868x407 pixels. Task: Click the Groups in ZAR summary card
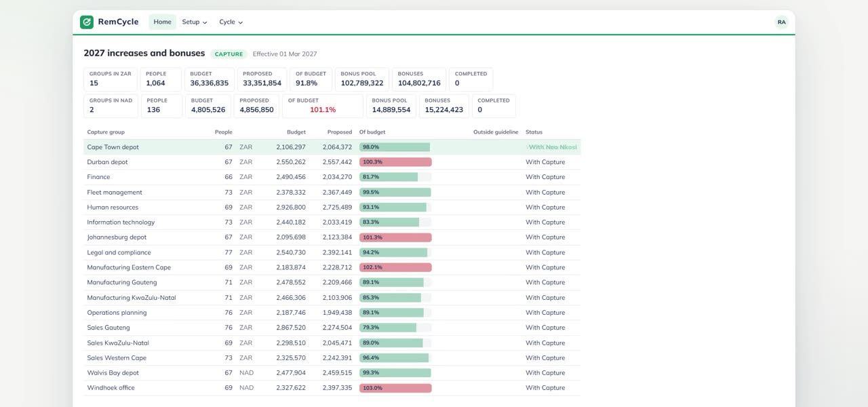[111, 79]
